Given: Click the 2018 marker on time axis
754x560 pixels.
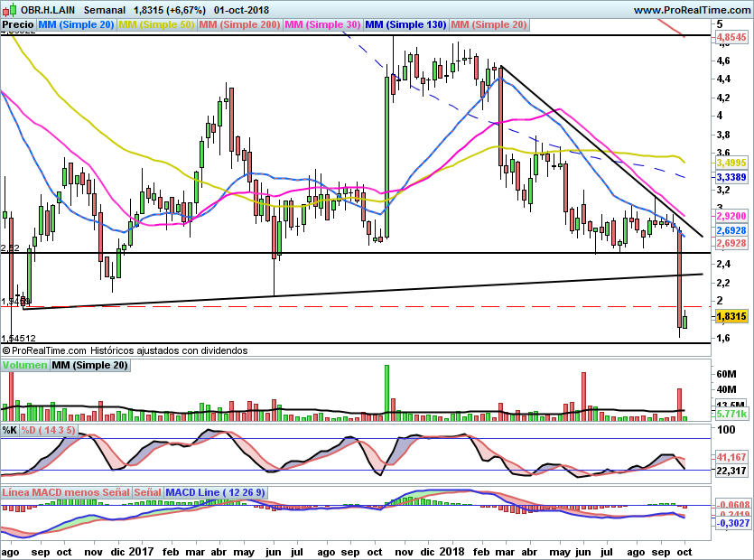Looking at the screenshot, I should tap(452, 551).
